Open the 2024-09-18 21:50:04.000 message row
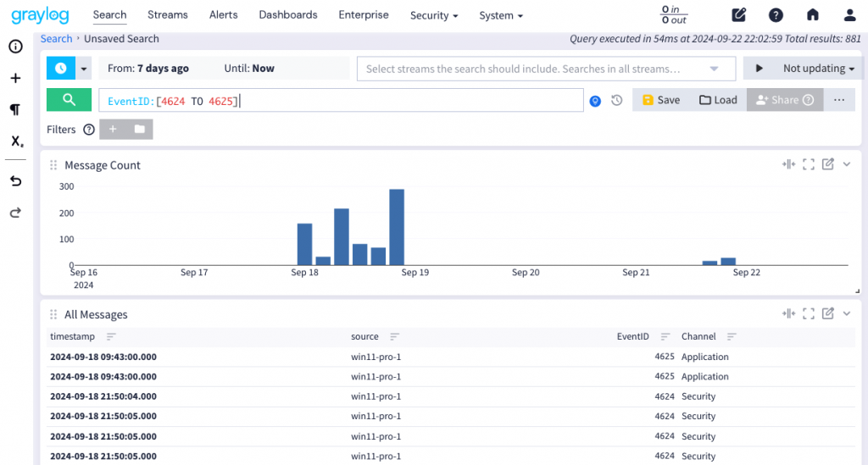This screenshot has width=868, height=465. pos(451,396)
